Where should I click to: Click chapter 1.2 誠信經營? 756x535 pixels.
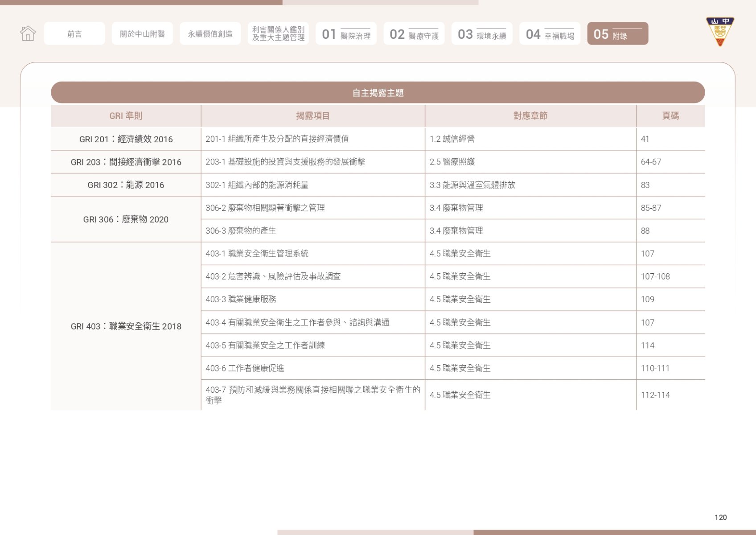[x=452, y=139]
